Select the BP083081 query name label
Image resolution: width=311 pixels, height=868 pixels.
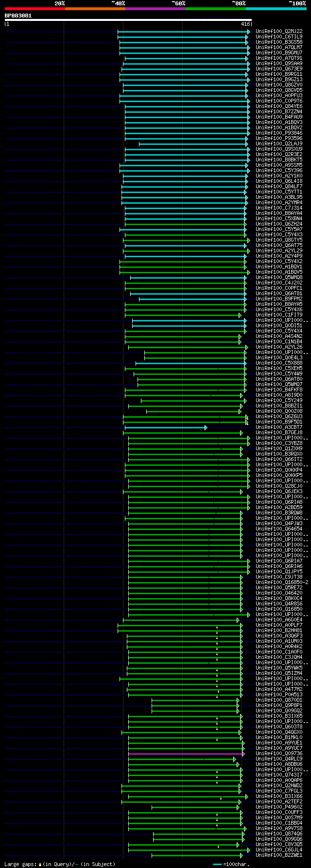pos(18,16)
